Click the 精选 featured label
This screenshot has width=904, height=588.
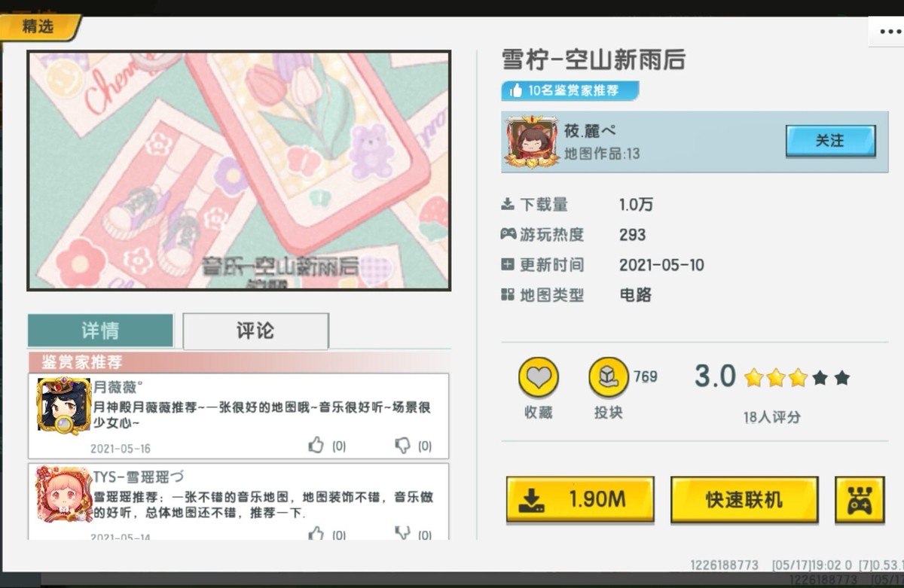[39, 27]
